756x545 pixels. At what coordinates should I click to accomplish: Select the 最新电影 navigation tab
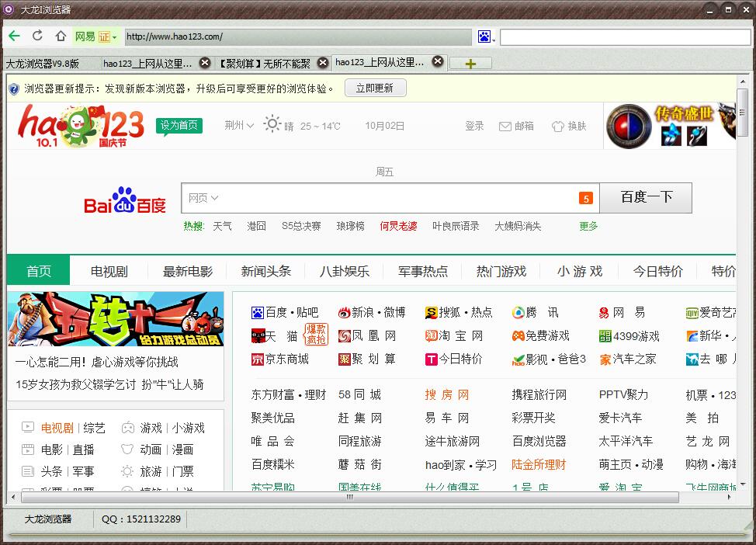(x=188, y=271)
